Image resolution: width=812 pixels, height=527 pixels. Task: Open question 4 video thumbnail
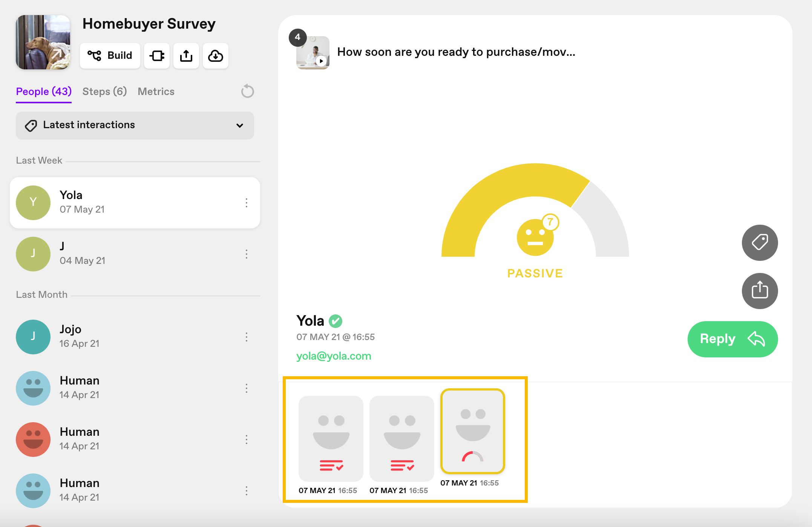pyautogui.click(x=313, y=53)
